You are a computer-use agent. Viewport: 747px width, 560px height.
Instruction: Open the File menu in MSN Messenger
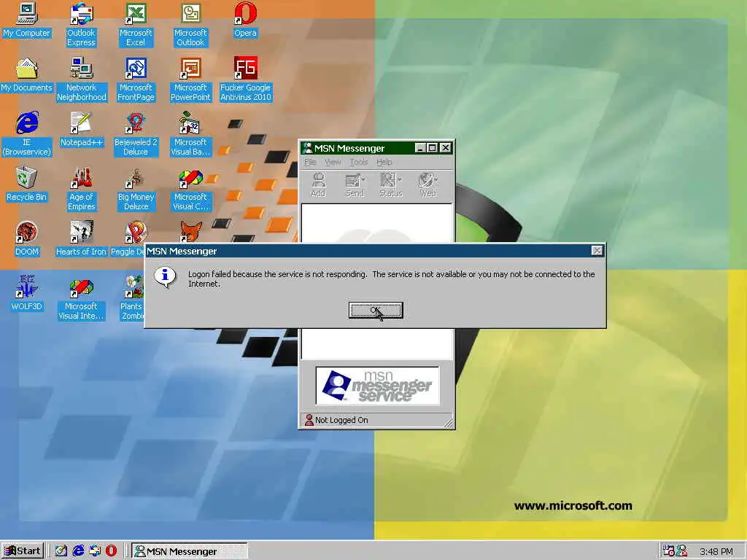pyautogui.click(x=310, y=162)
